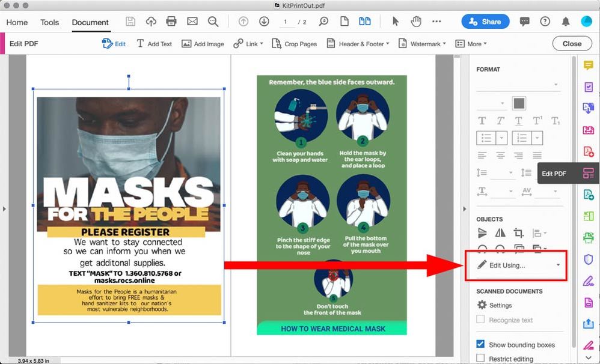Screen dimensions: 600x364
Task: Select the Edit tool
Action: (114, 44)
